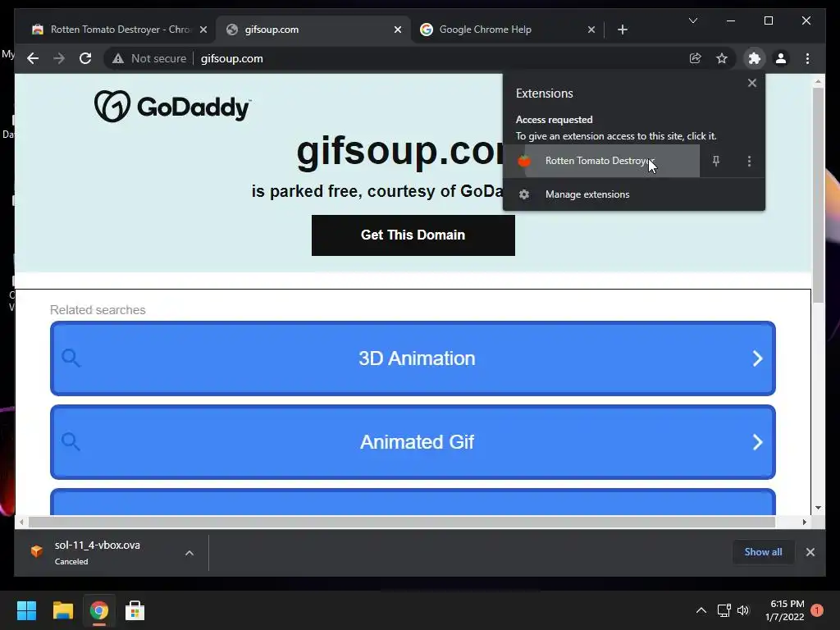Expand options for sol-11_4-vbox.ova download
Image resolution: width=840 pixels, height=630 pixels.
click(x=189, y=553)
